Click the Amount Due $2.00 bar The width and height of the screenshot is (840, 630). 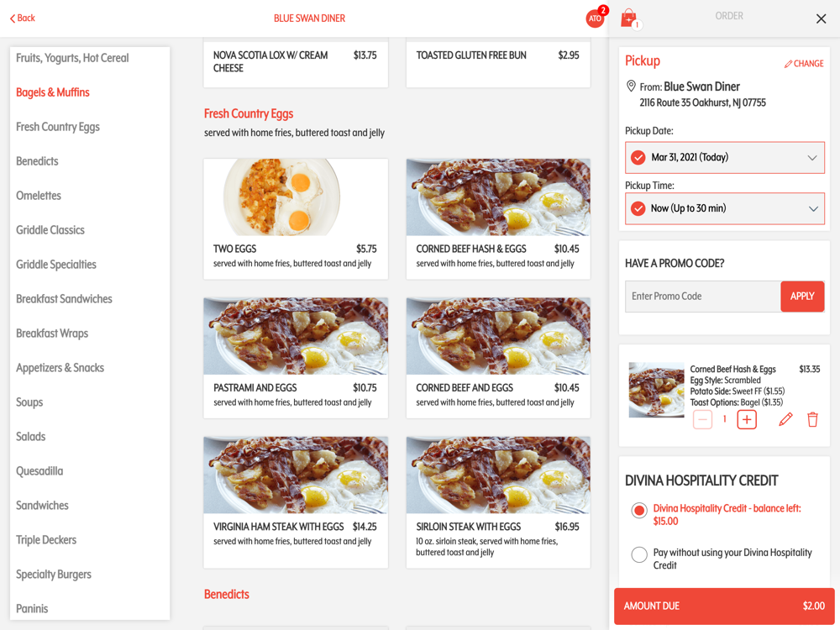[724, 606]
